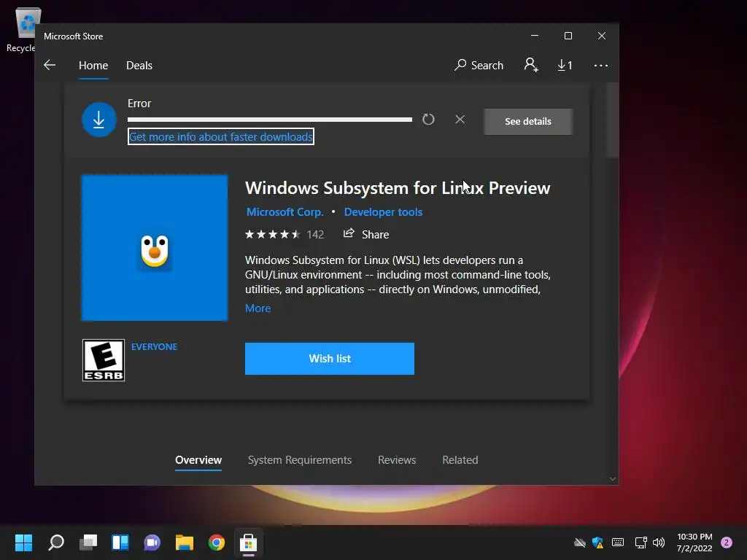The image size is (747, 560).
Task: Open Task View from taskbar
Action: coord(88,542)
